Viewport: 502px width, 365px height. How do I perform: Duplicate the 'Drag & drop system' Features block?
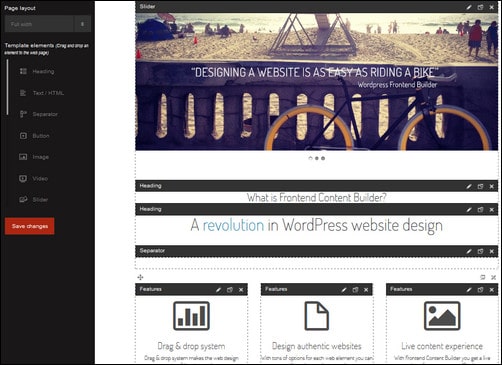point(230,290)
